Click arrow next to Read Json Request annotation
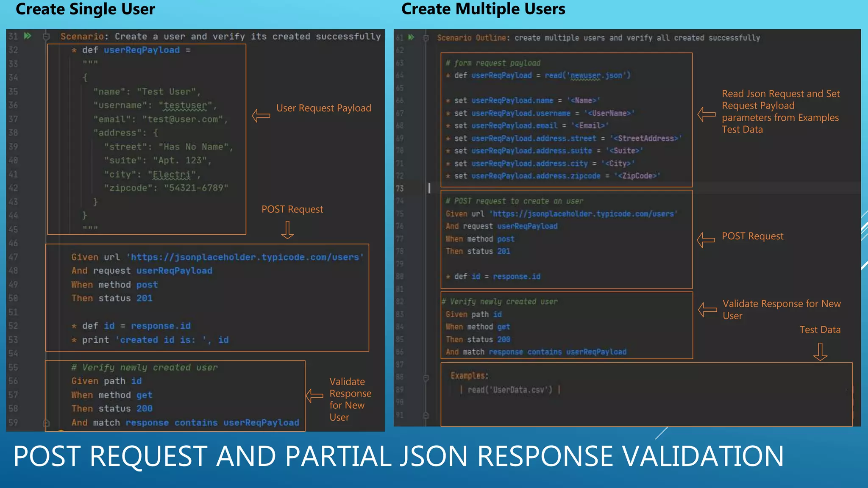This screenshot has width=868, height=488. click(707, 114)
